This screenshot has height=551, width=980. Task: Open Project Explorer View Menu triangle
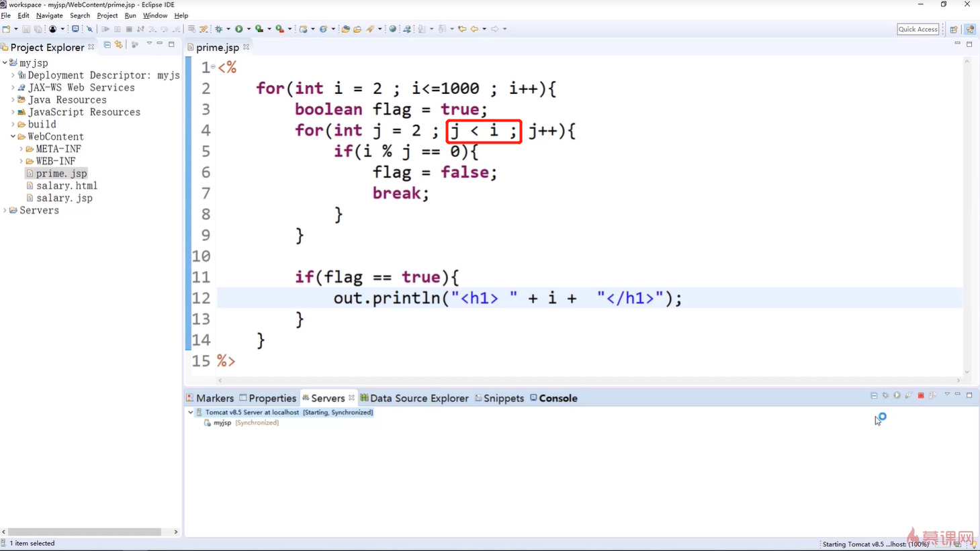149,44
